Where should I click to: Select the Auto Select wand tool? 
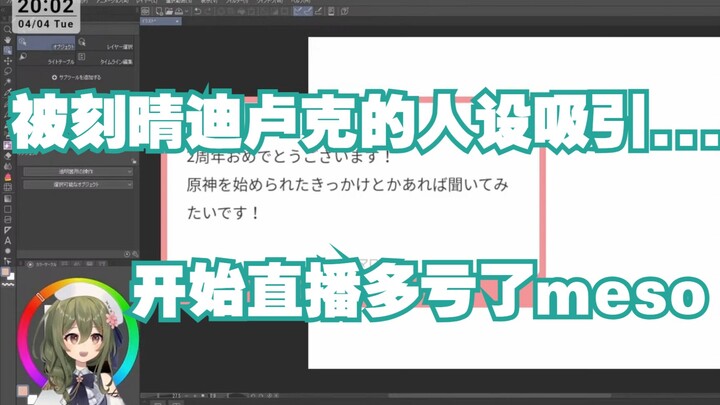7,82
